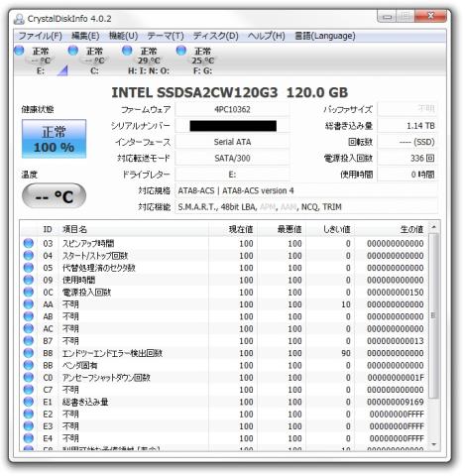Viewport: 465px width, 476px height.
Task: Click status orb for ID AA row
Action: click(x=29, y=304)
